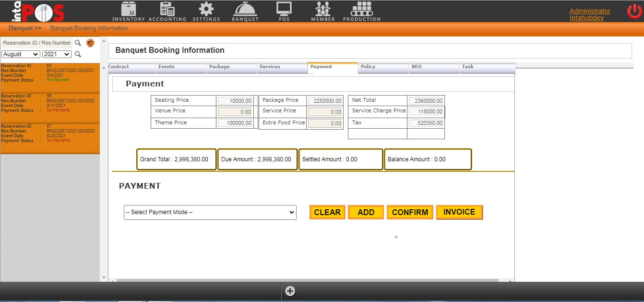
Task: Select reservation BNQ/2057/2021/08/0002 in list
Action: click(50, 103)
